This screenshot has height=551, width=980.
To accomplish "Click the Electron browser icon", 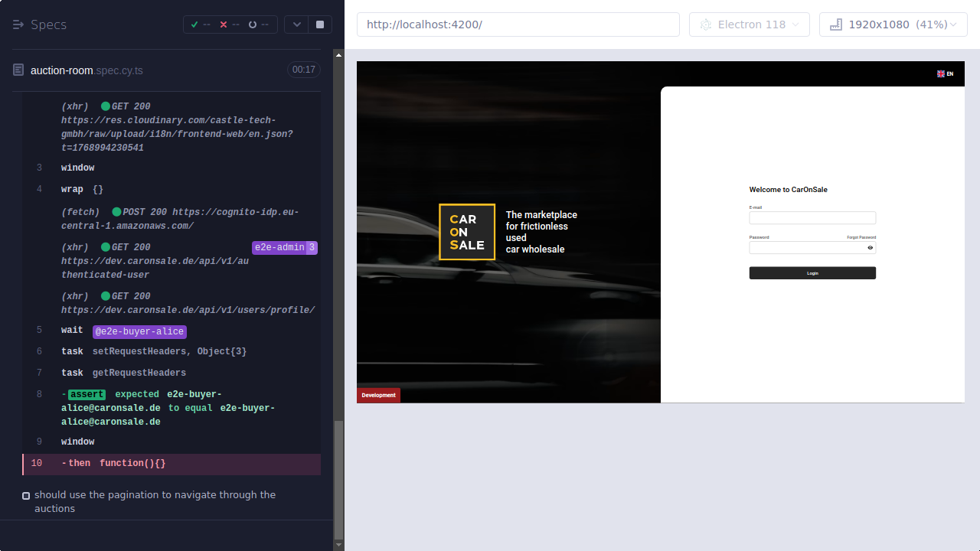I will pyautogui.click(x=705, y=24).
